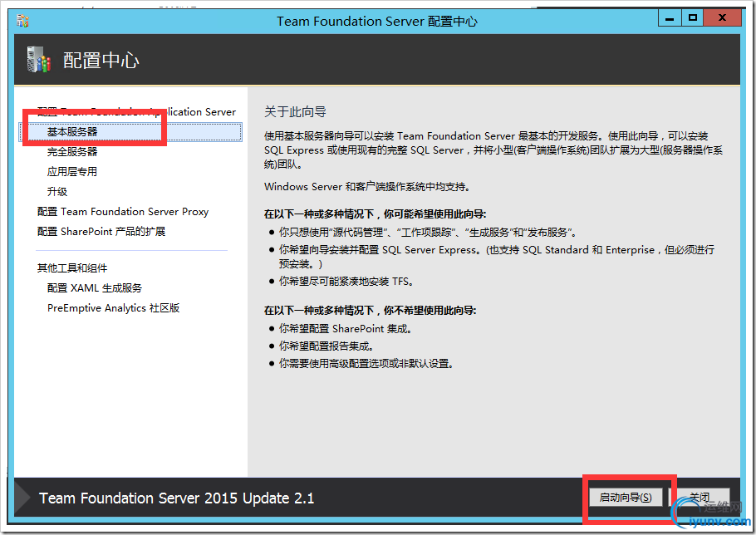Click the 其他工具和组件 group heading

(72, 268)
